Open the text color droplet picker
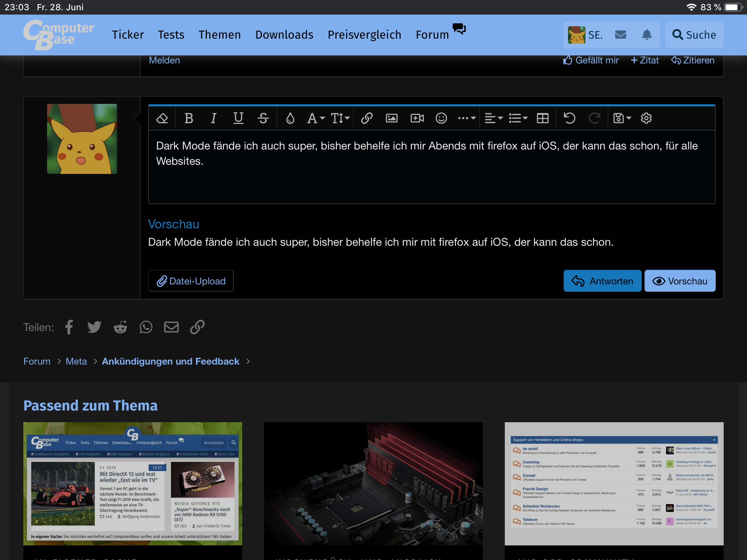 pos(290,118)
